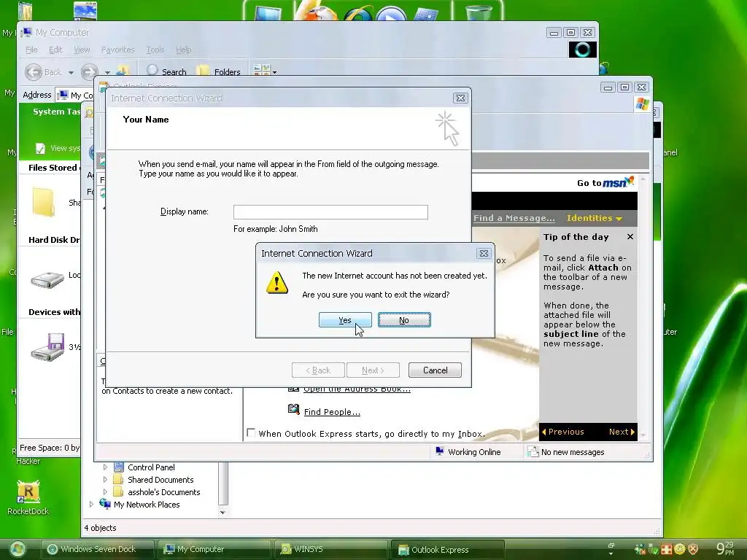Open View menu in My Computer
The height and width of the screenshot is (560, 747).
82,50
